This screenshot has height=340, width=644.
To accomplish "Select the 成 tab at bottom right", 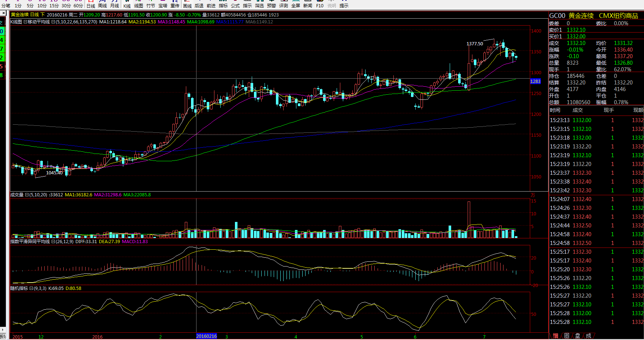I will point(589,336).
